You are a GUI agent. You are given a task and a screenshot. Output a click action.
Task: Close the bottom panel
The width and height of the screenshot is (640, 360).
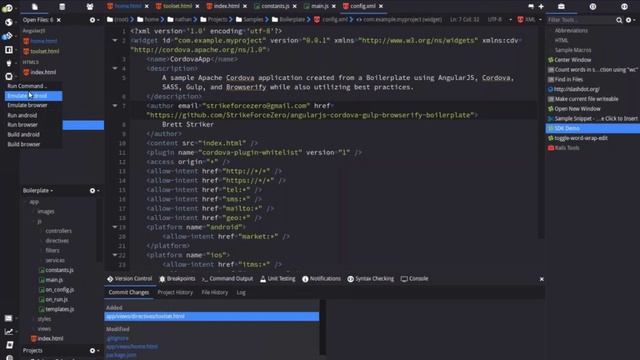click(x=542, y=279)
